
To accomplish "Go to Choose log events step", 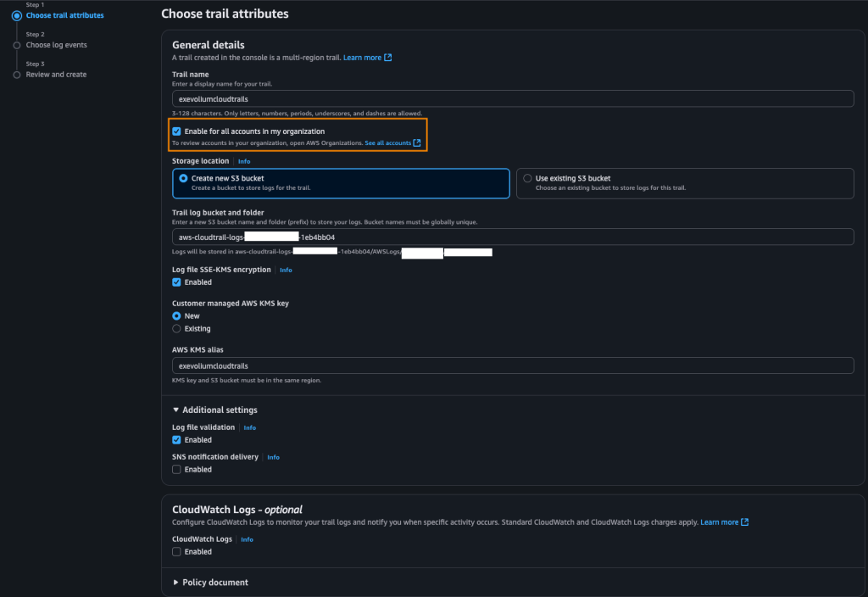I will point(56,45).
